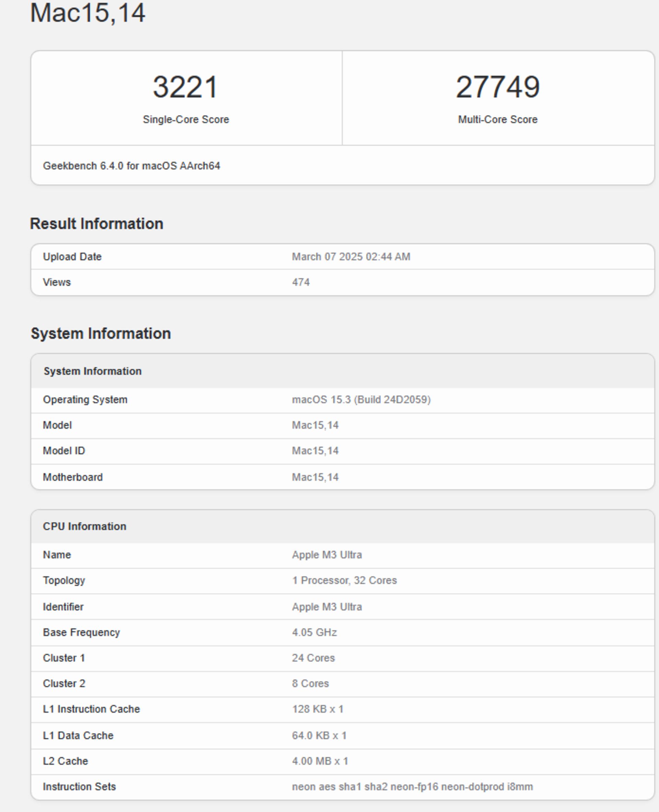The height and width of the screenshot is (812, 659).
Task: Click the large System Information section heading
Action: (101, 333)
